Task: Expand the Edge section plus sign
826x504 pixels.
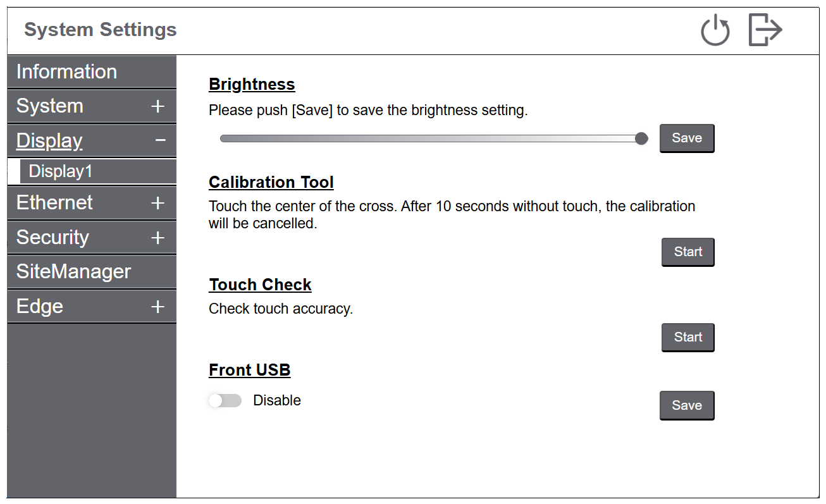Action: [x=158, y=307]
